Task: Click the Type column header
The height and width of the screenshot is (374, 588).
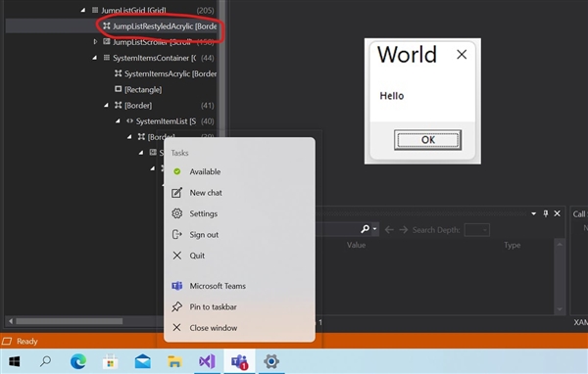Action: 512,245
